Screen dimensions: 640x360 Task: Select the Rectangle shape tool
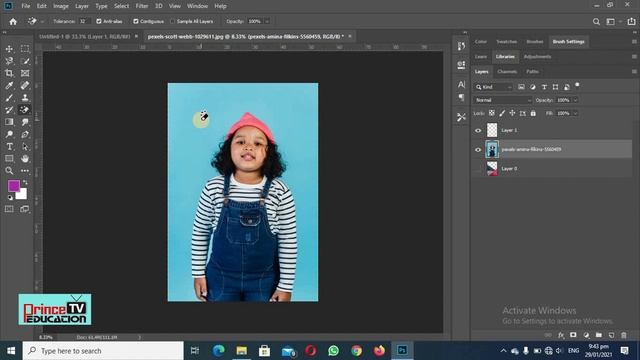click(x=9, y=158)
